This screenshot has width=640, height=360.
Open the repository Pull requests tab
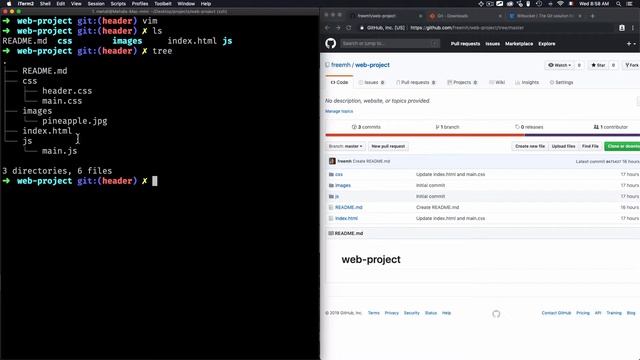coord(416,82)
